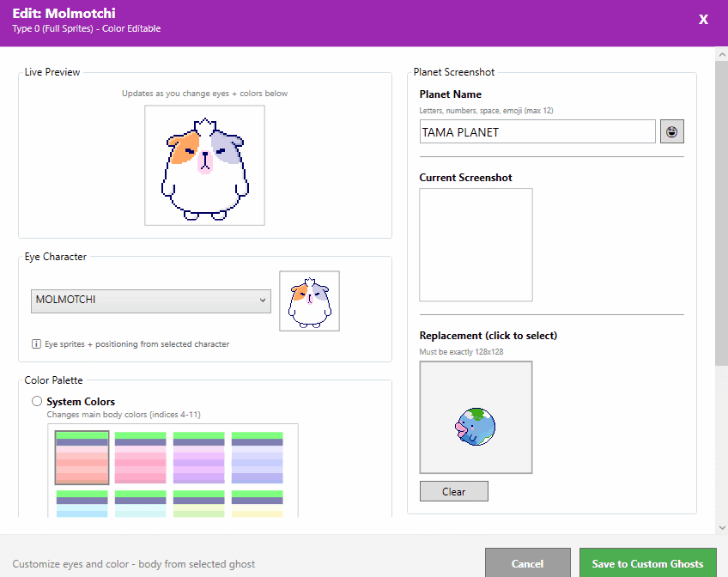Click the Molmotchi eye character thumbnail

(309, 301)
